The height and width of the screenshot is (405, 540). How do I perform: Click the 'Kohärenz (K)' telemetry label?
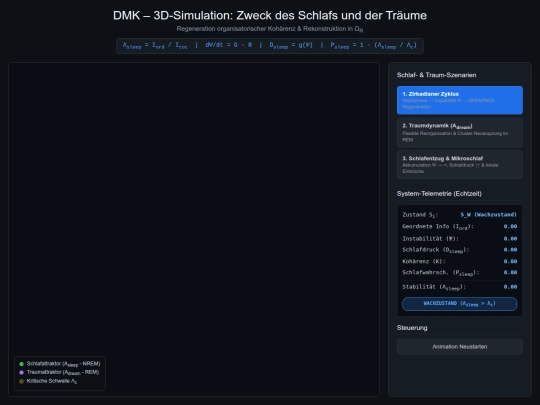(424, 261)
